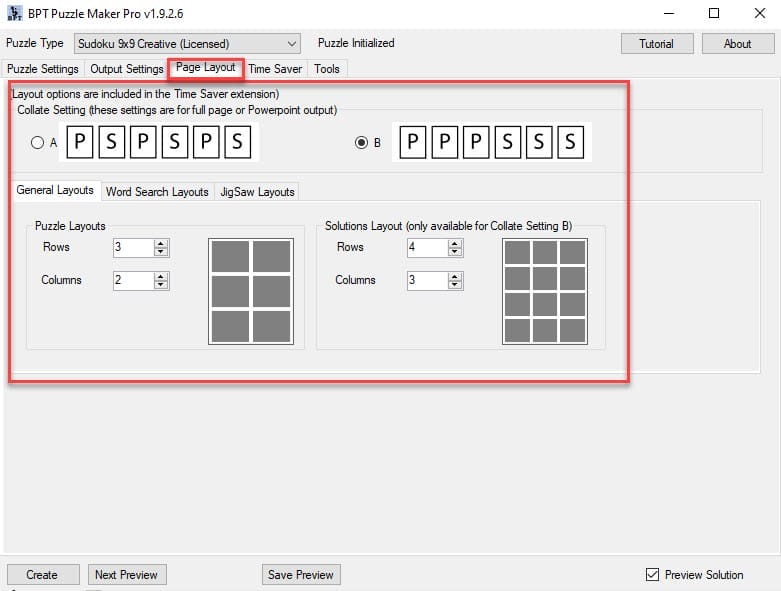The height and width of the screenshot is (591, 781).
Task: Decrease Puzzle Layouts Columns with down arrow
Action: pos(162,285)
